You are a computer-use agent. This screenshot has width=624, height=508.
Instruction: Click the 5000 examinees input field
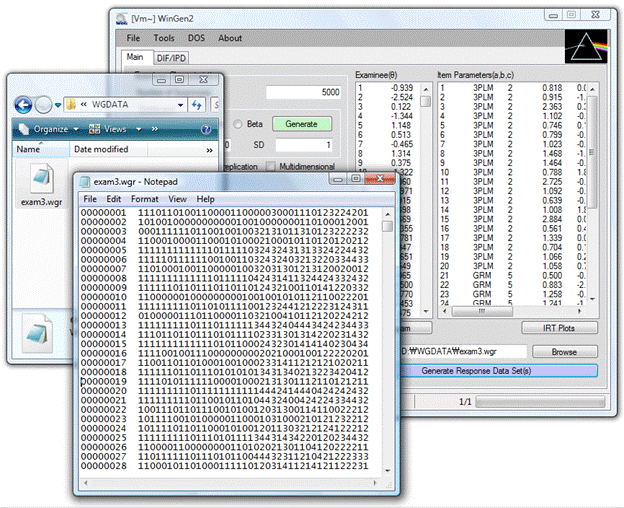pos(303,92)
